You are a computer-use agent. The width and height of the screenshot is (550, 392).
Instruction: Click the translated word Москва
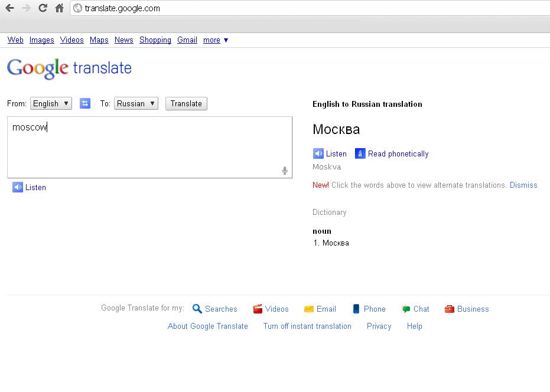click(x=336, y=129)
